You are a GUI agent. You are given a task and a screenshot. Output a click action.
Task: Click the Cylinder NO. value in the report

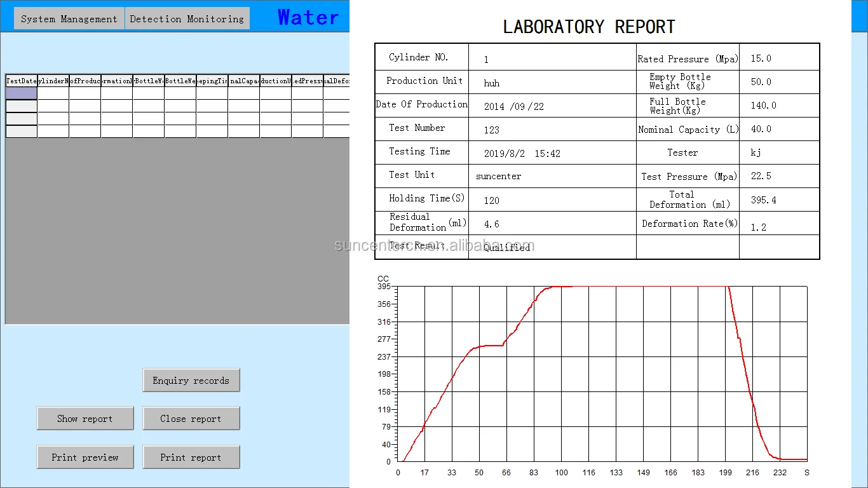tap(487, 60)
